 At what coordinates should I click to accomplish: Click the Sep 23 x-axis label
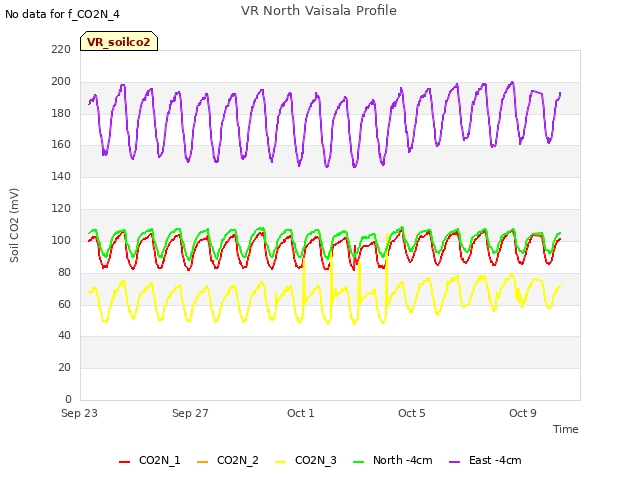(79, 413)
